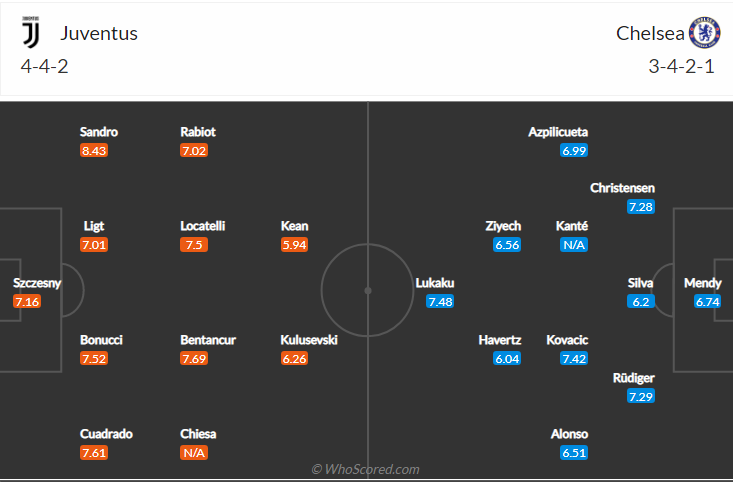Click player name Azpilicueta

tap(558, 132)
